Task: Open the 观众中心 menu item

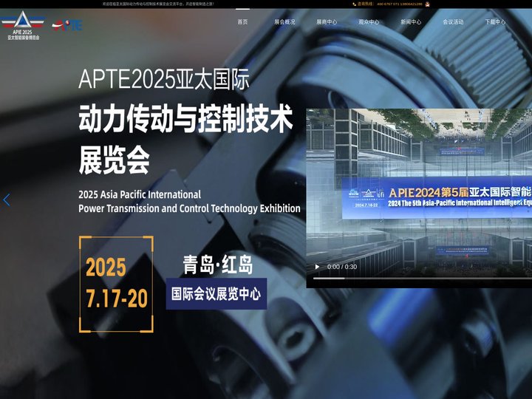Action: (x=369, y=21)
